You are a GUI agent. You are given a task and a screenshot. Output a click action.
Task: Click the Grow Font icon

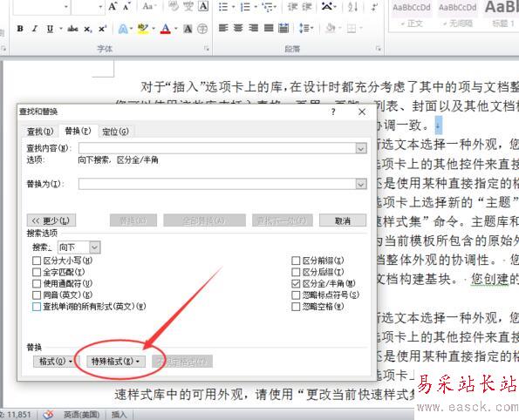click(113, 6)
